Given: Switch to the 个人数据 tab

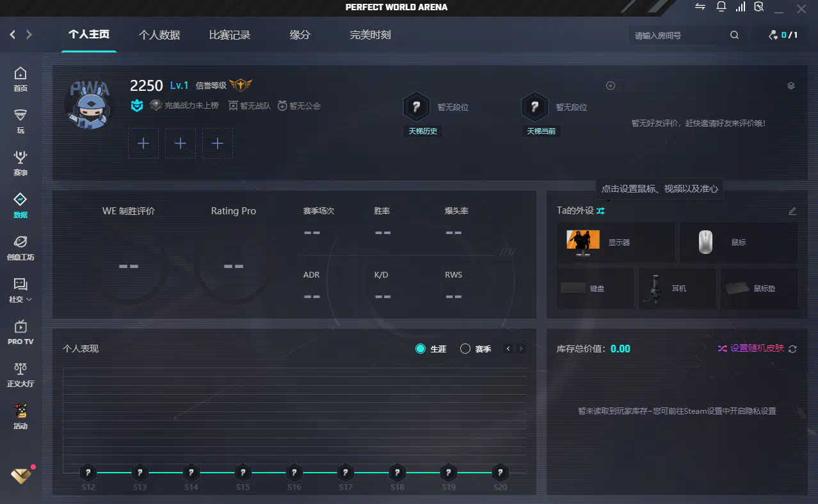Looking at the screenshot, I should tap(159, 35).
